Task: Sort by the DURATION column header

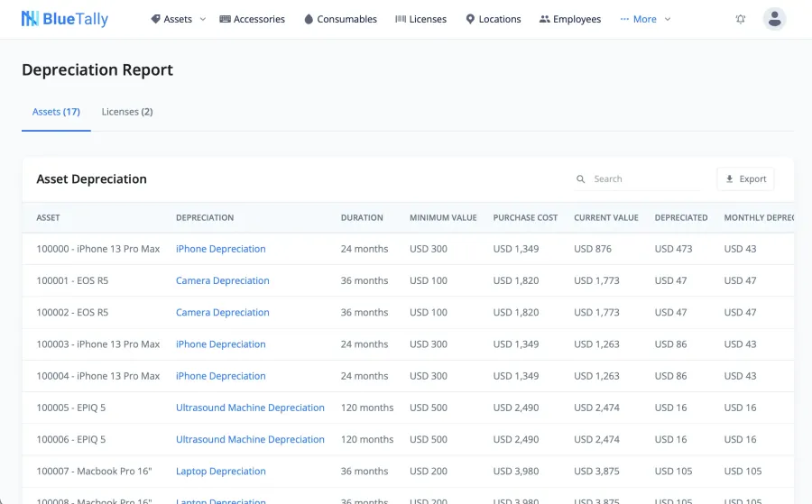Action: [x=362, y=218]
